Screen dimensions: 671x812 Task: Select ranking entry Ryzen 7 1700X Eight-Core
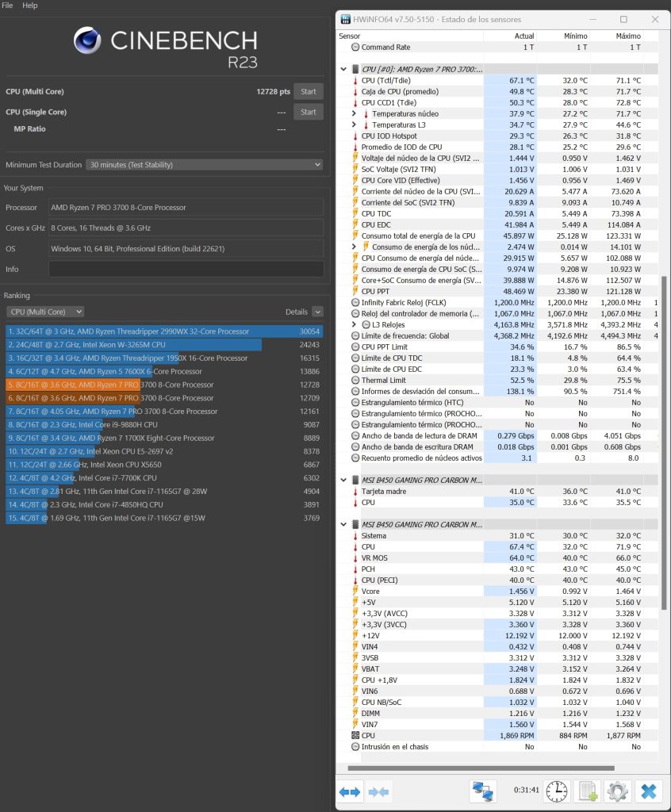coord(164,438)
